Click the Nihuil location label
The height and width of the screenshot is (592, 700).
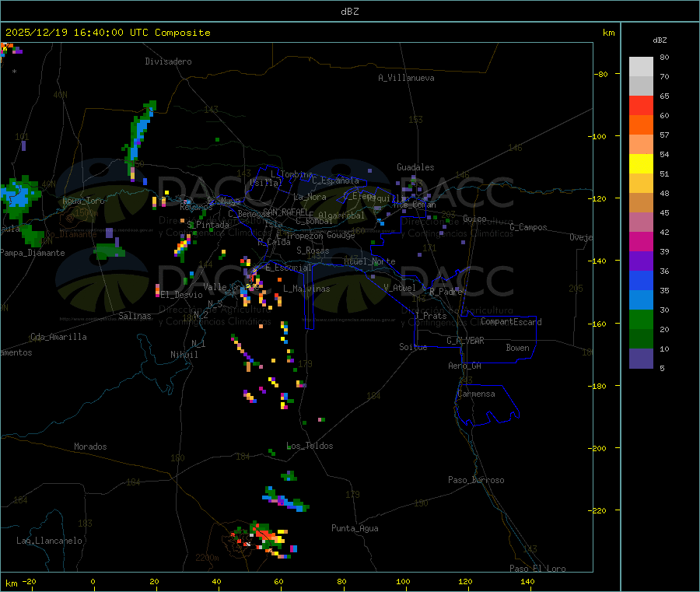(x=184, y=355)
